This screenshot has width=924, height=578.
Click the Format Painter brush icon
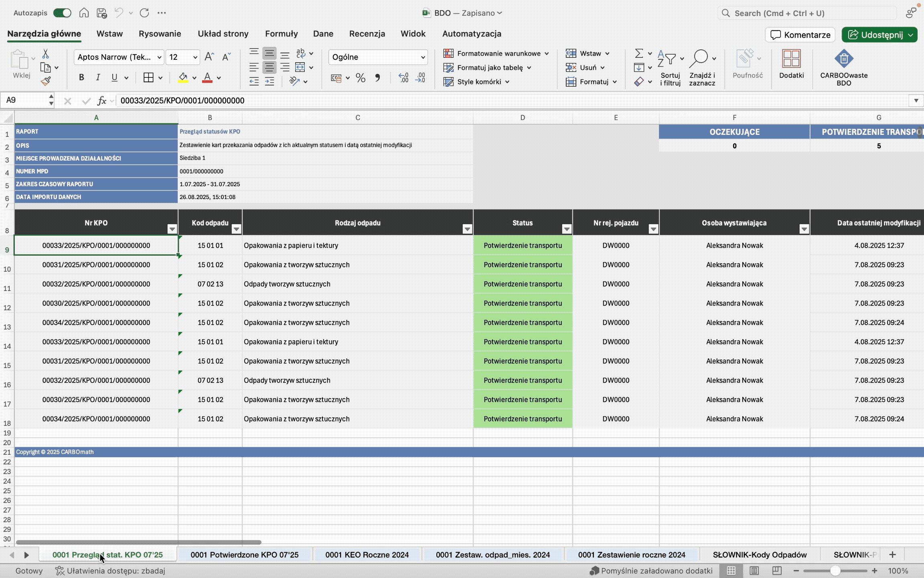[46, 81]
